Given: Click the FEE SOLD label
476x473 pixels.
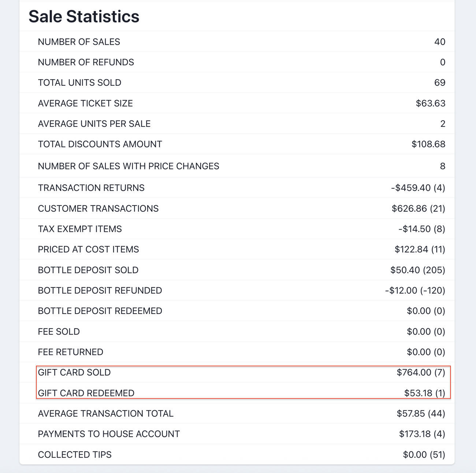Looking at the screenshot, I should pos(59,332).
